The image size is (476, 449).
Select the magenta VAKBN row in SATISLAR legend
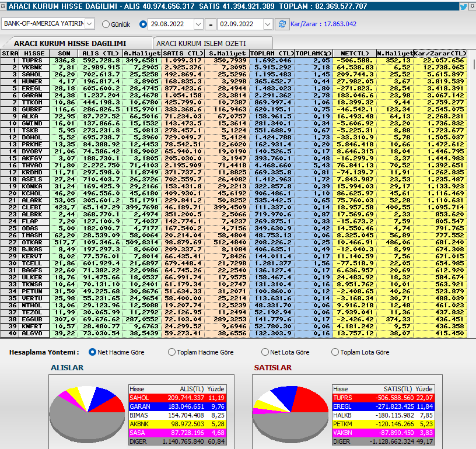[x=383, y=433]
